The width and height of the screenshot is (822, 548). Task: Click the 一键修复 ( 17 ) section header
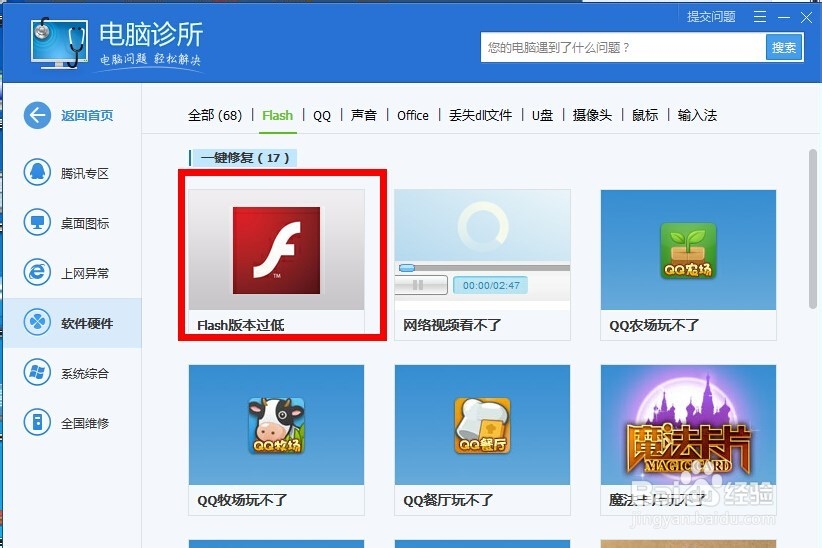[244, 158]
